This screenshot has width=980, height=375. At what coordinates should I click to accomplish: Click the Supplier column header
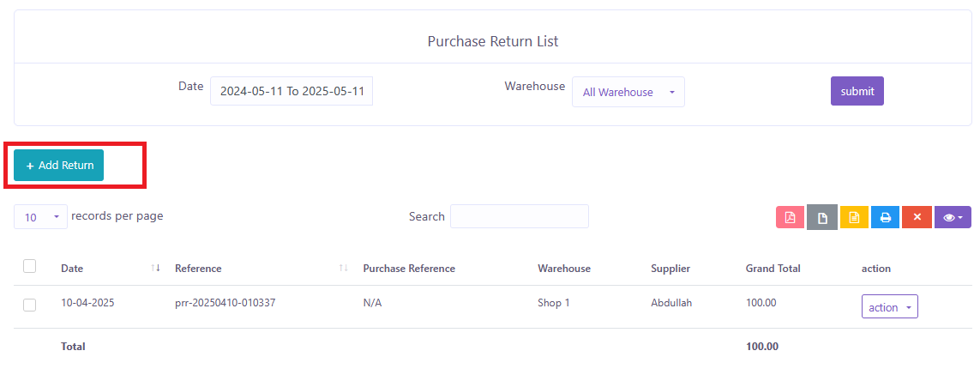pos(670,269)
